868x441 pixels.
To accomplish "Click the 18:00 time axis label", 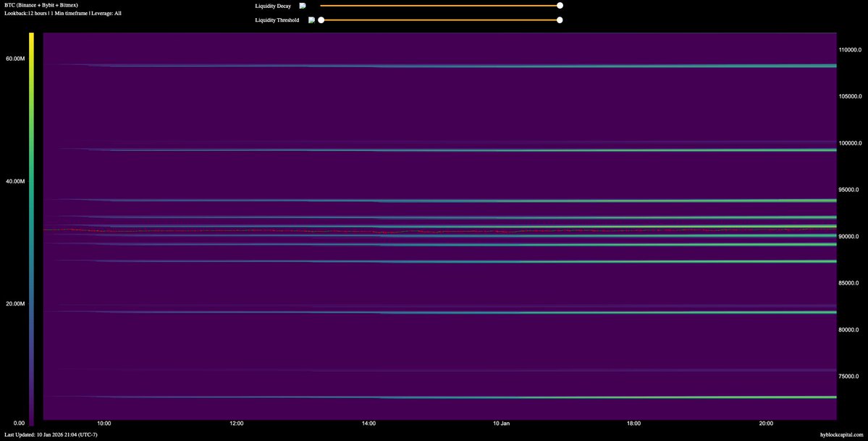I will pos(633,423).
